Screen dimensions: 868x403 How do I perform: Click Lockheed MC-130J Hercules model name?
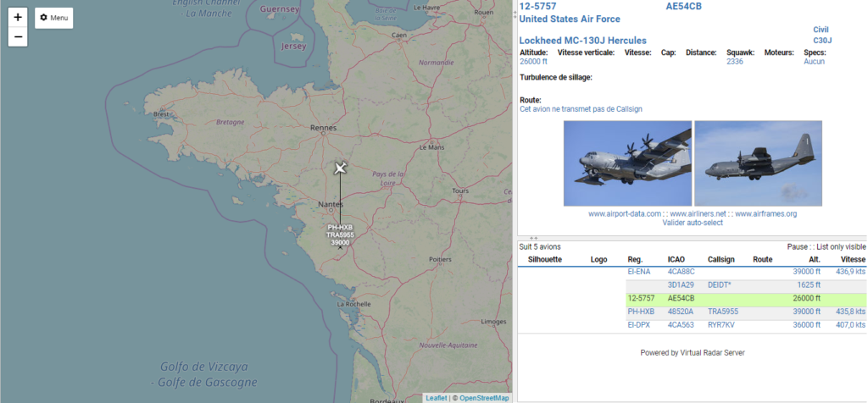pyautogui.click(x=582, y=41)
